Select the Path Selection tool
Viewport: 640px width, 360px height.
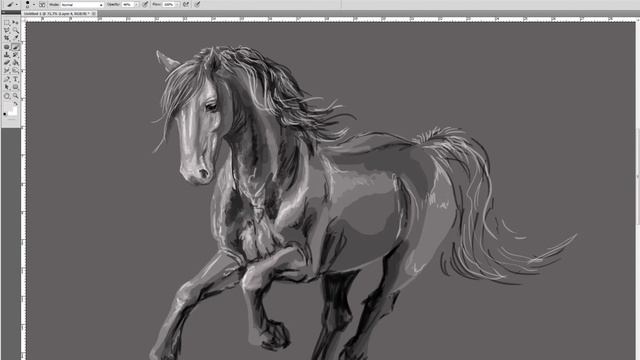6,87
